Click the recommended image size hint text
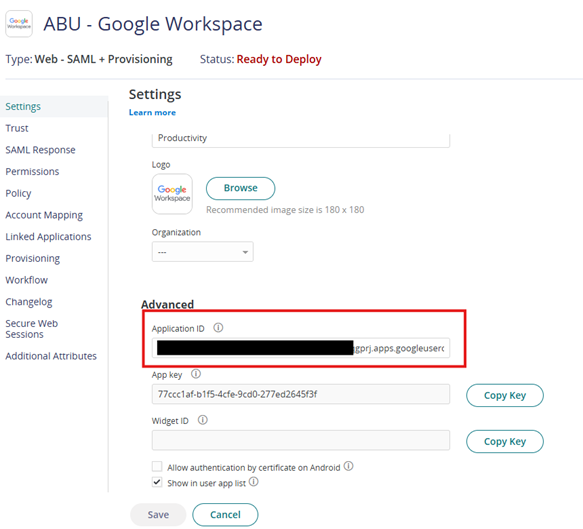Image resolution: width=583 pixels, height=529 pixels. coord(285,210)
